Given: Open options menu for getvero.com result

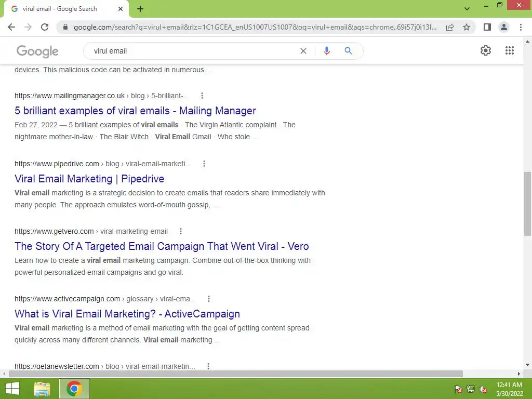Looking at the screenshot, I should (181, 231).
